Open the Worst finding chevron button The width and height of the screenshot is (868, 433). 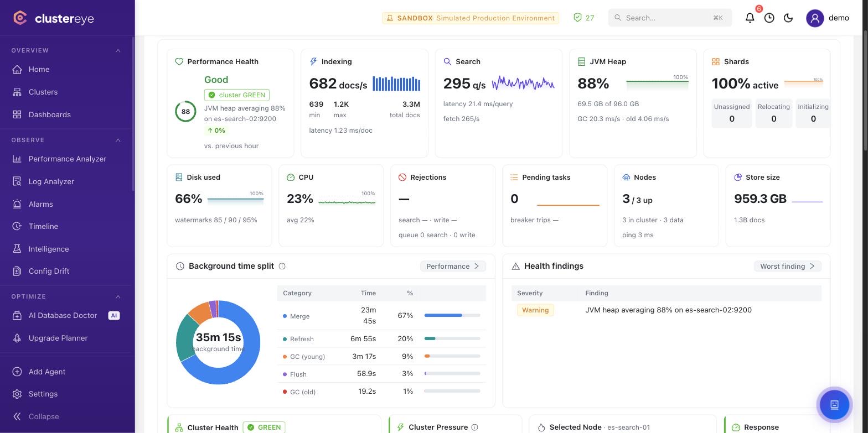tap(787, 266)
